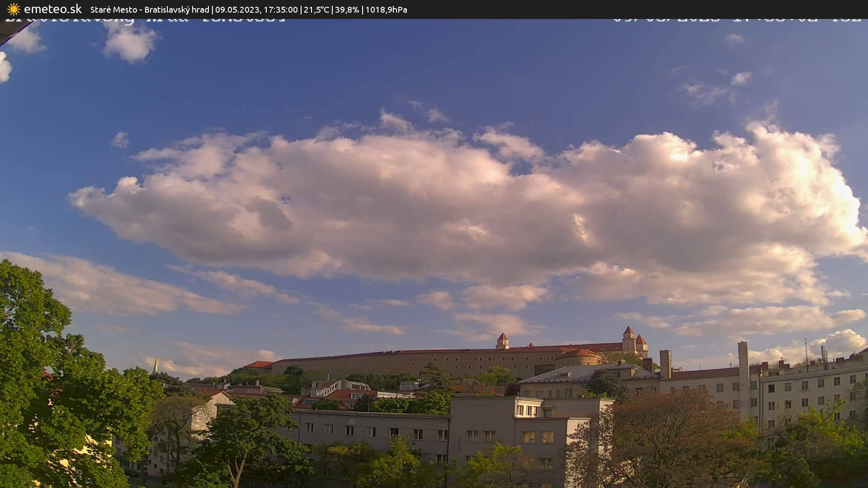Image resolution: width=868 pixels, height=488 pixels.
Task: Select the Staré Mesto - Bratislavský hrad title
Action: tap(149, 9)
